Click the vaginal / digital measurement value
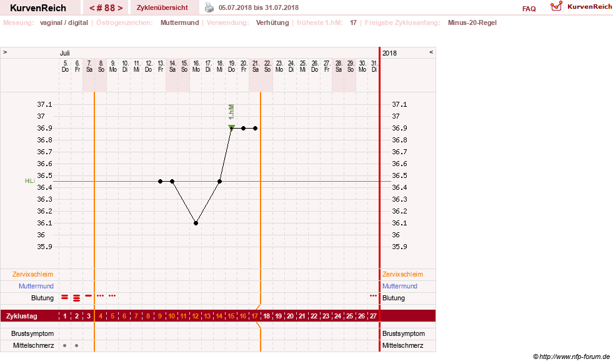This screenshot has height=364, width=613. [x=64, y=22]
